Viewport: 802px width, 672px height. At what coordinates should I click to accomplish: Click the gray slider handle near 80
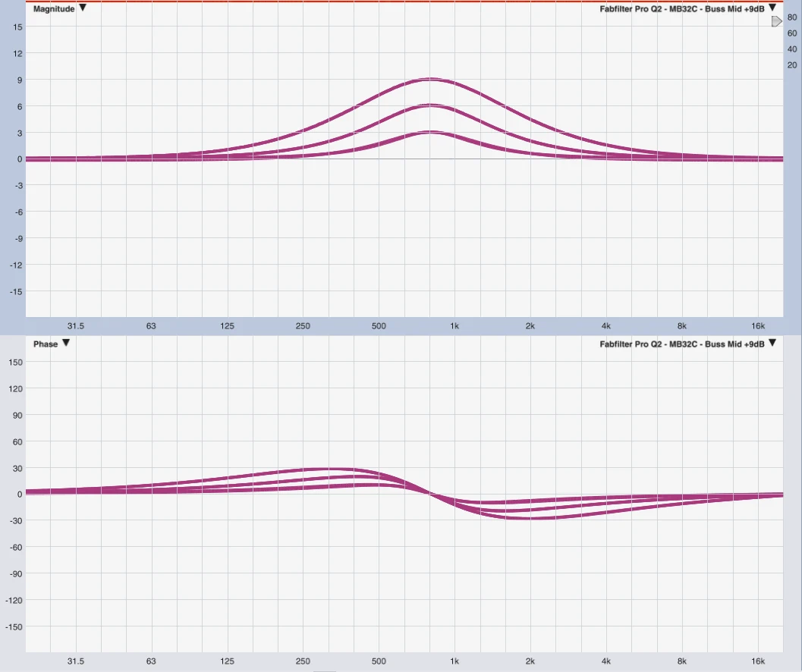coord(776,21)
